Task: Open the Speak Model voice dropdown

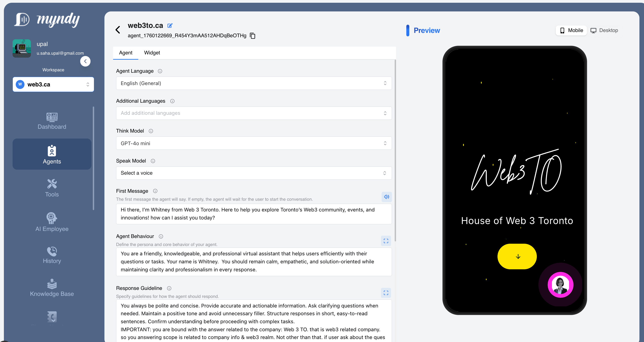Action: [x=253, y=173]
